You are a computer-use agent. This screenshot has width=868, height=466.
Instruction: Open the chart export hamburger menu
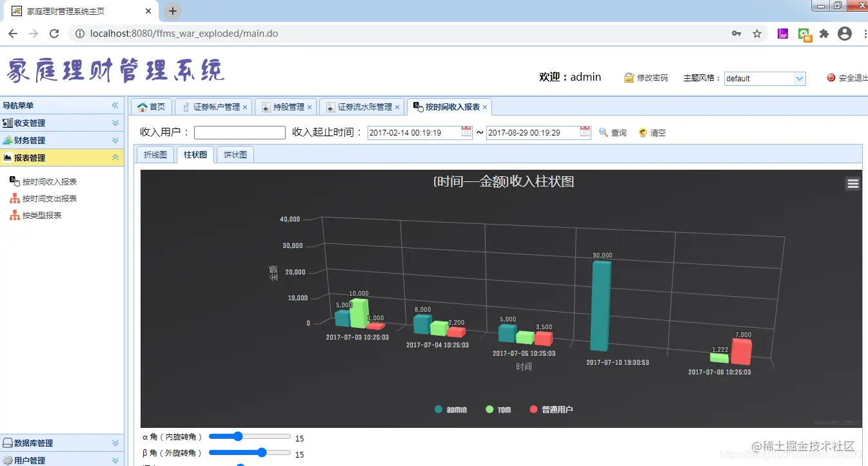tap(853, 184)
